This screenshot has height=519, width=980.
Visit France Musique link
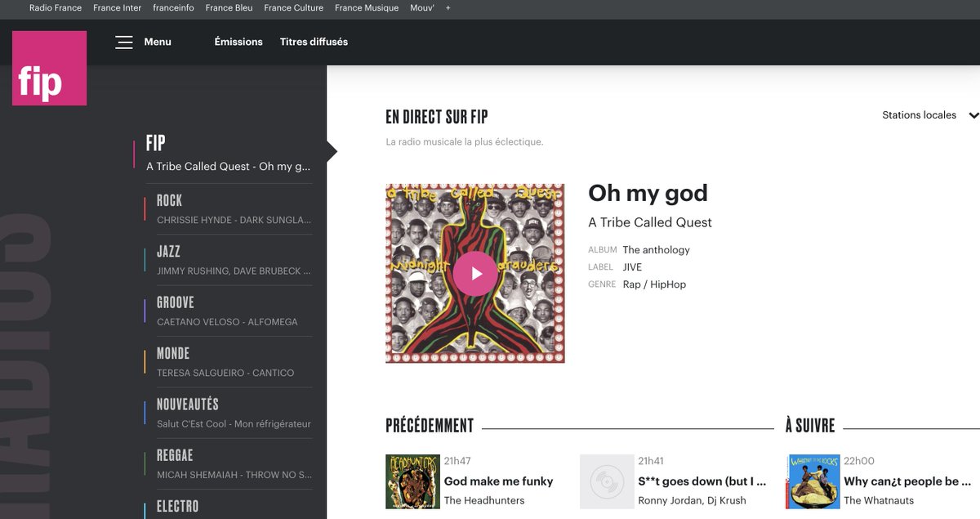[367, 8]
